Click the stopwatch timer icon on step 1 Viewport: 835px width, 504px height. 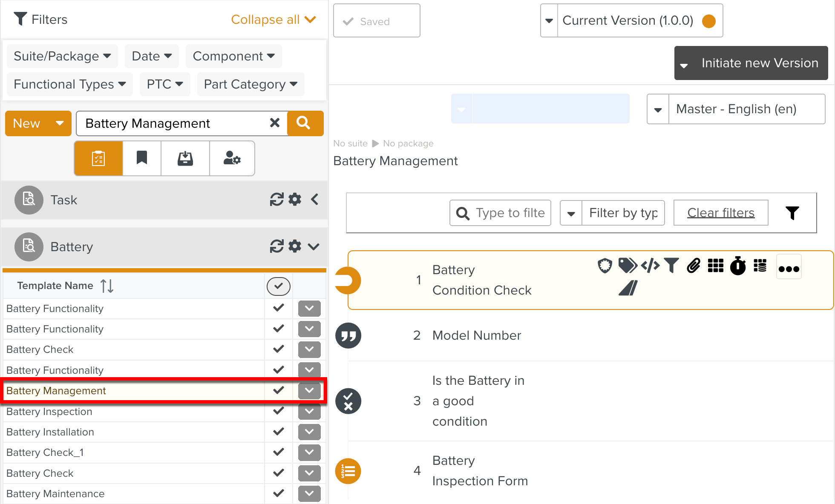coord(738,266)
